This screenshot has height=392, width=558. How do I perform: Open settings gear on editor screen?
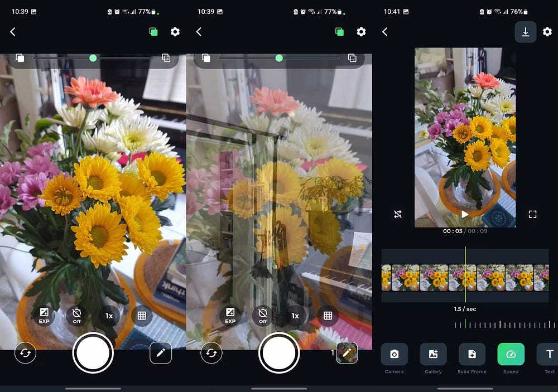coord(547,32)
